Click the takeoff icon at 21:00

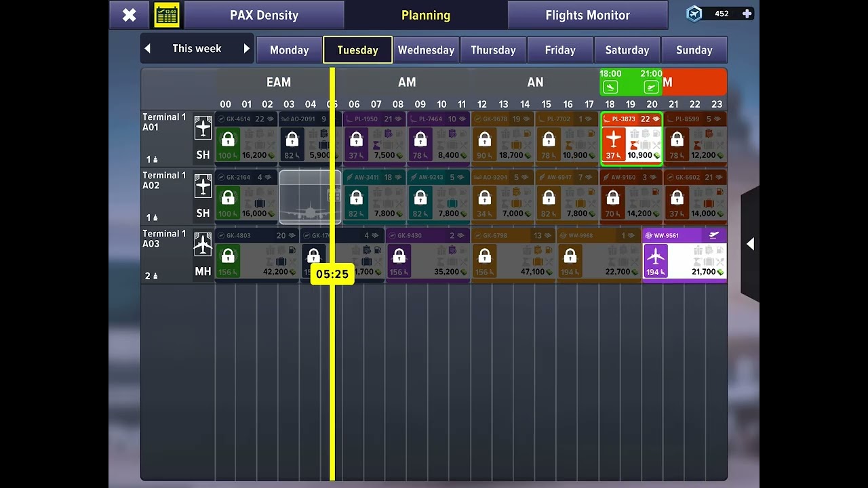pos(651,87)
